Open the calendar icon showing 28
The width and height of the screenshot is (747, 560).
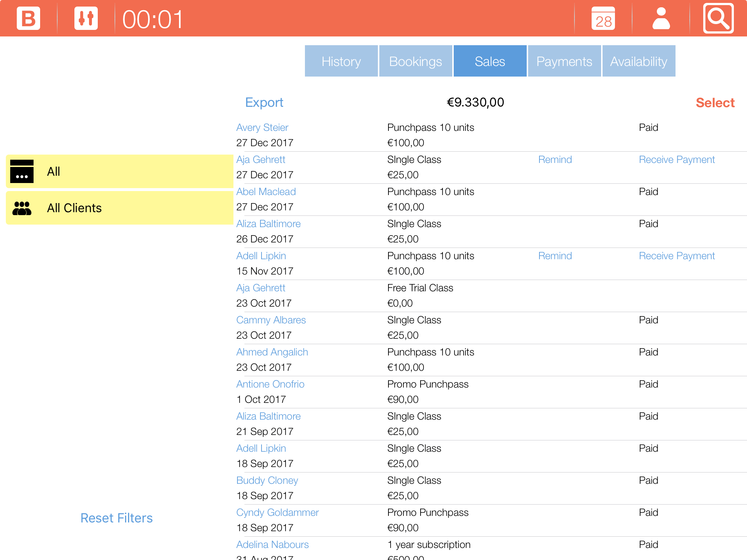pos(603,18)
